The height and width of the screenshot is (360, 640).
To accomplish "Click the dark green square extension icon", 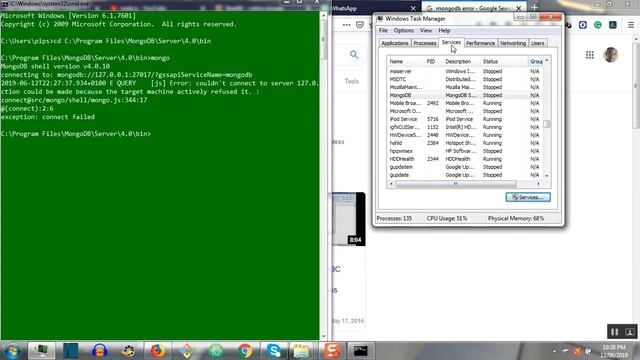I will click(x=613, y=25).
